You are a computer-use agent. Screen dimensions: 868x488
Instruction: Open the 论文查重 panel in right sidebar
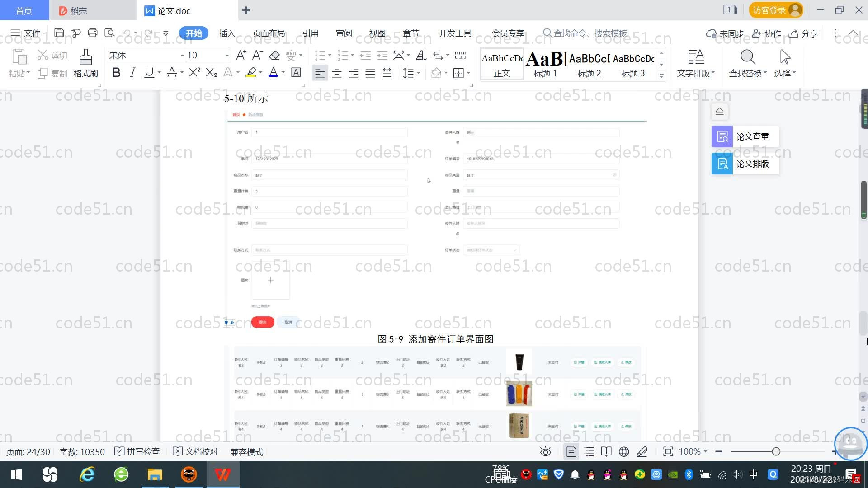tap(744, 136)
